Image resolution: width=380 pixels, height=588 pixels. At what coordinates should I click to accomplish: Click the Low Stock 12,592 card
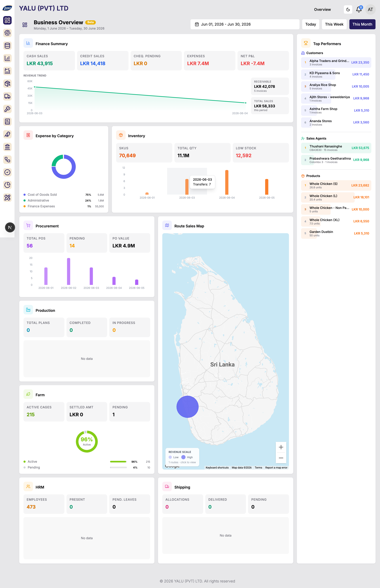(x=261, y=152)
